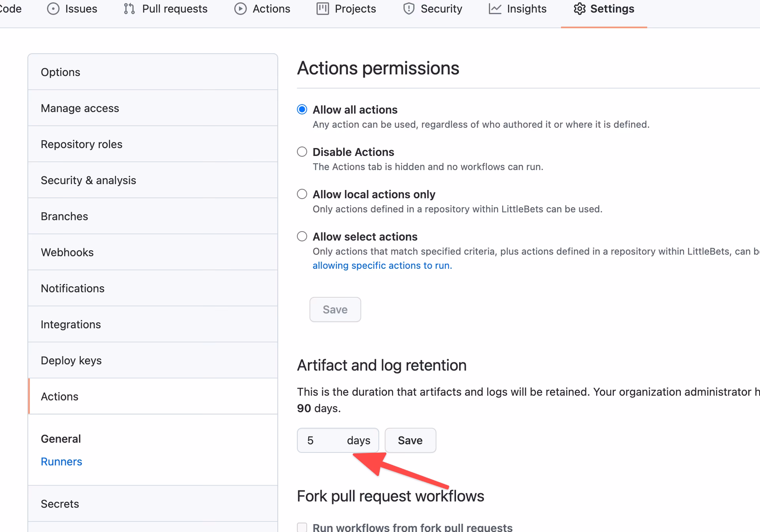Image resolution: width=760 pixels, height=532 pixels.
Task: Select Allow local actions only
Action: click(302, 194)
